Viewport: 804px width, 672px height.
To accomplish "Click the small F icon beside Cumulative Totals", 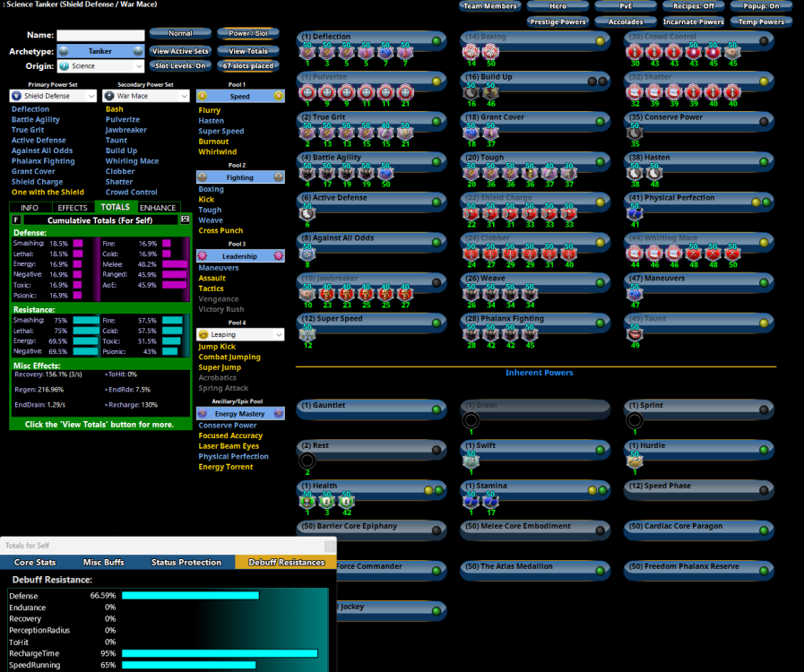I will tap(17, 219).
